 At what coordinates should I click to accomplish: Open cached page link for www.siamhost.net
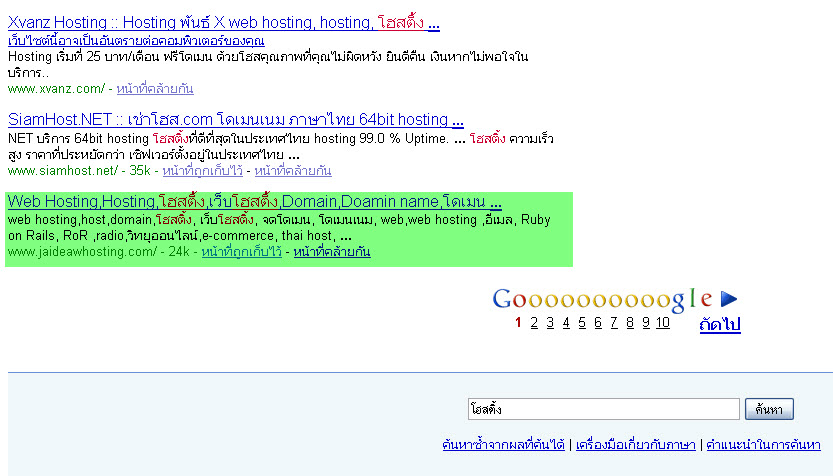click(x=202, y=171)
